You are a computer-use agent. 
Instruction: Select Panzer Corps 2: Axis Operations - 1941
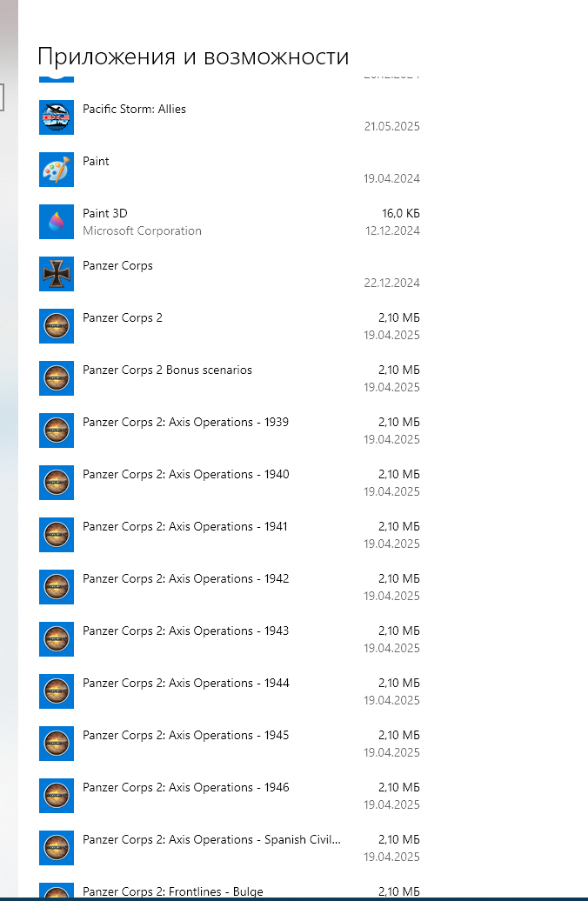click(x=230, y=535)
